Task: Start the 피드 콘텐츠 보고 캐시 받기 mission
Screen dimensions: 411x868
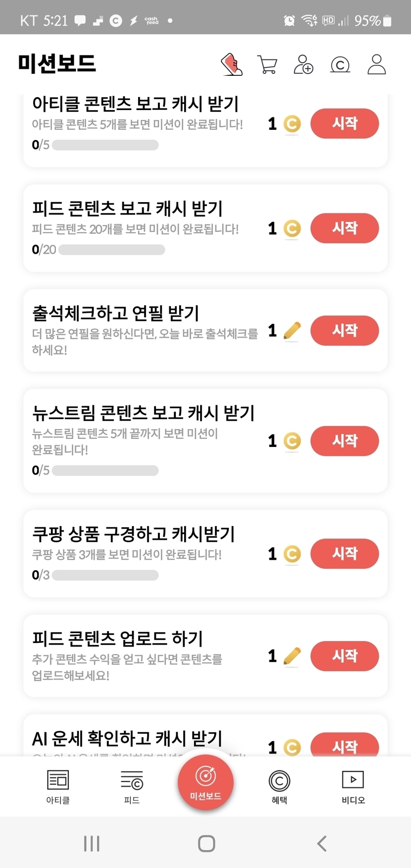Action: [x=345, y=228]
